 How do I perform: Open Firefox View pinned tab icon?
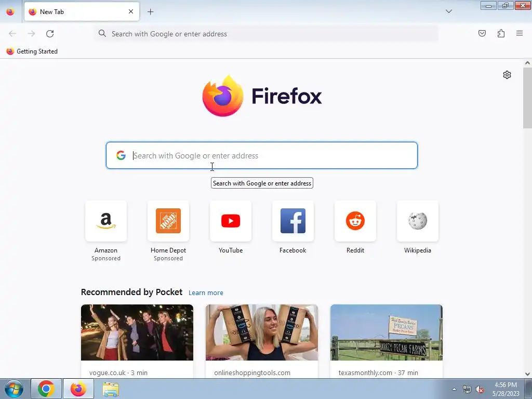click(10, 12)
